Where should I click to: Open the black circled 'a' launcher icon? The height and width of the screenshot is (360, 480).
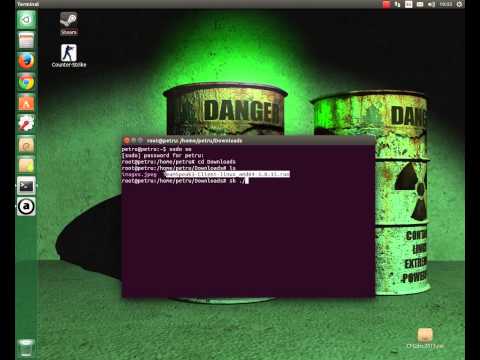click(26, 207)
